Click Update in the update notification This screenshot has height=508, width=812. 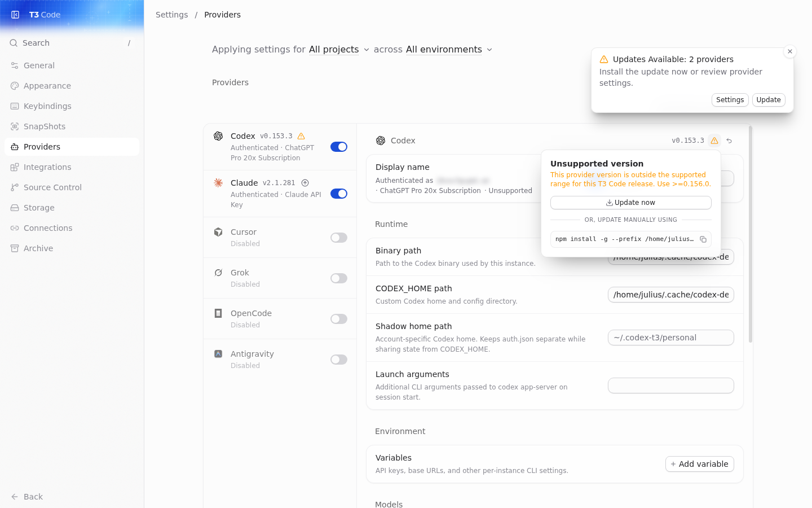769,100
